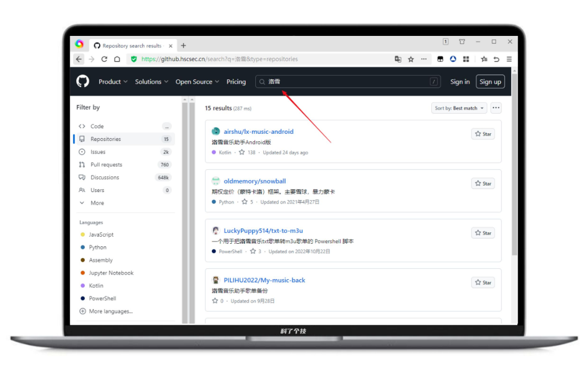This screenshot has height=377, width=588.
Task: Click the Sign in link
Action: [460, 82]
